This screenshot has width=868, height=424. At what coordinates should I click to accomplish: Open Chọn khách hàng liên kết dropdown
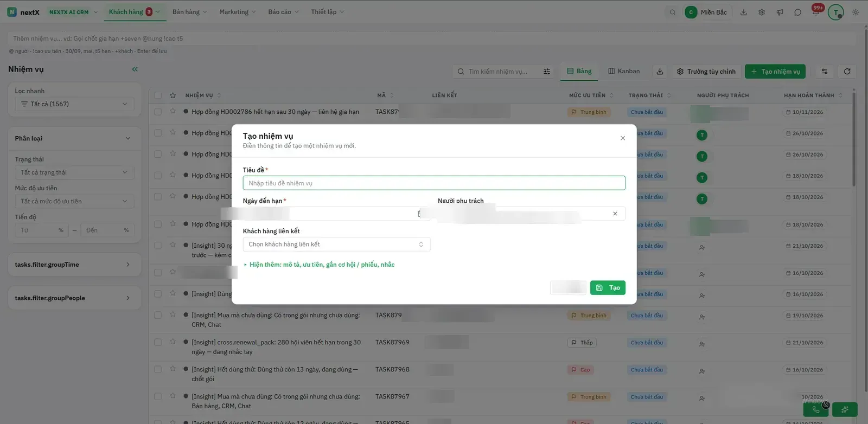(x=336, y=245)
